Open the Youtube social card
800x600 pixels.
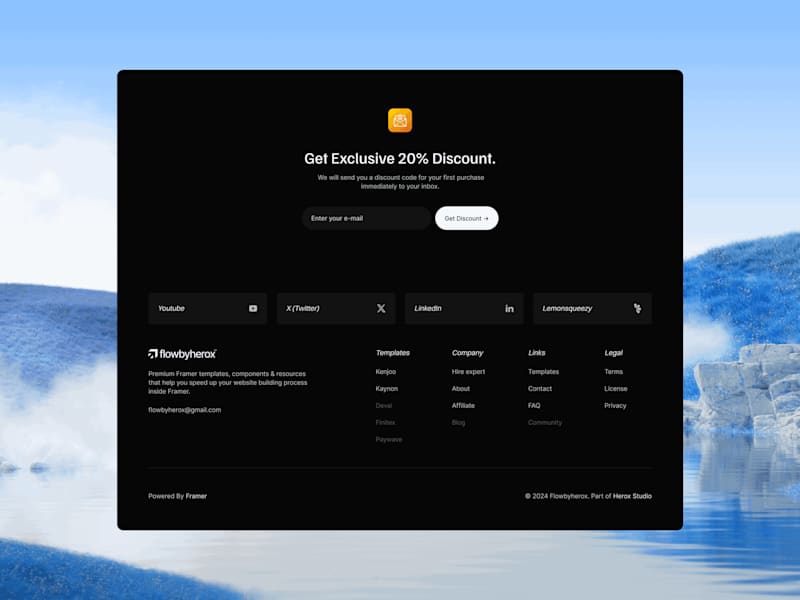(208, 308)
